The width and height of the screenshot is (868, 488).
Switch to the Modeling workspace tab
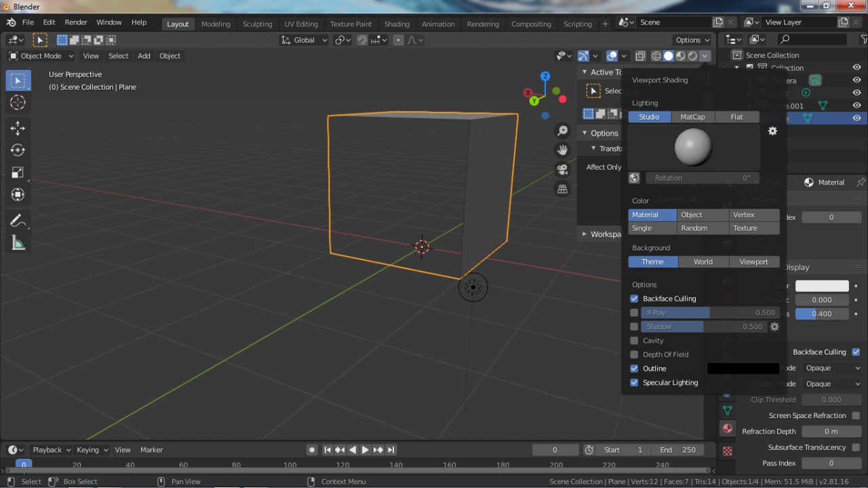coord(216,24)
